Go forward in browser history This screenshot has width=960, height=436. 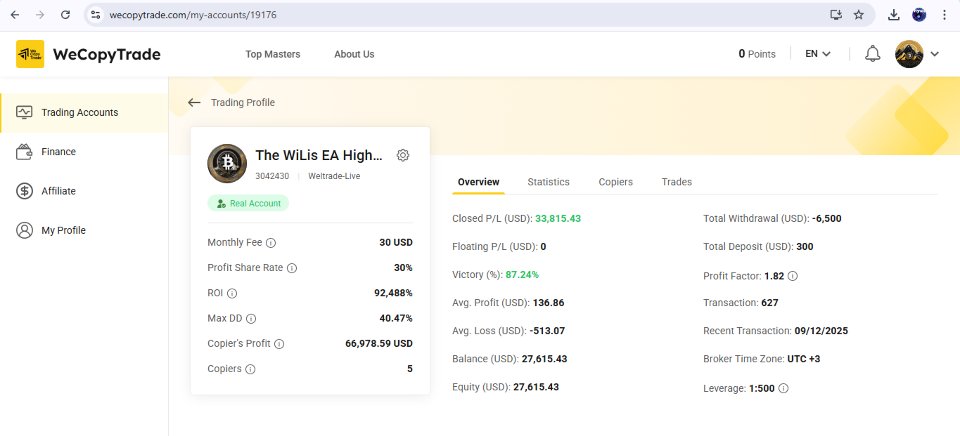40,15
